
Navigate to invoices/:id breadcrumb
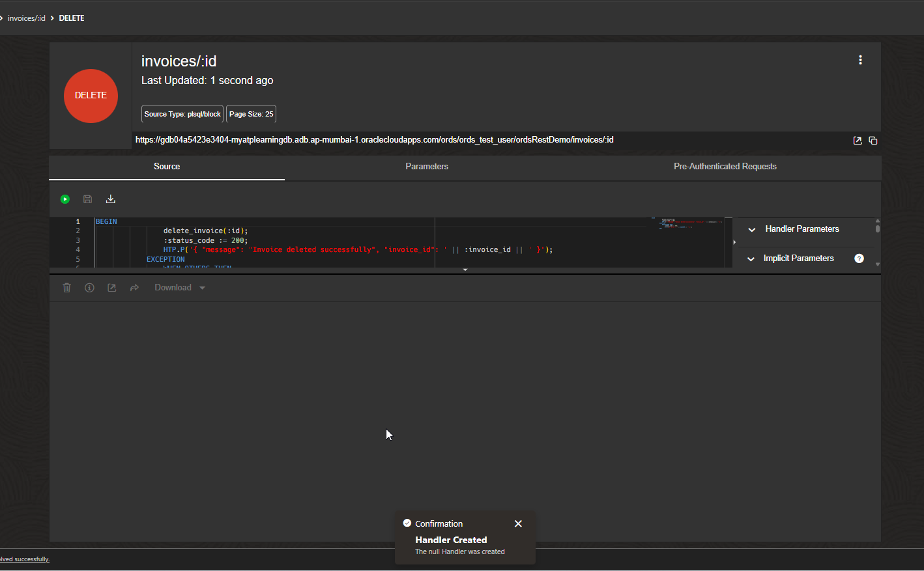pos(26,18)
